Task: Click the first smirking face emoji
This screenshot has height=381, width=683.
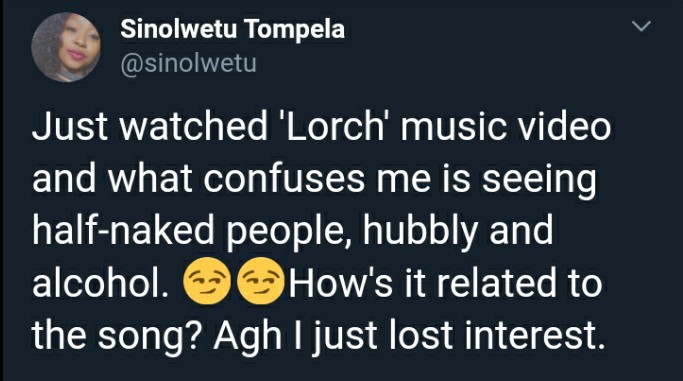Action: click(207, 281)
